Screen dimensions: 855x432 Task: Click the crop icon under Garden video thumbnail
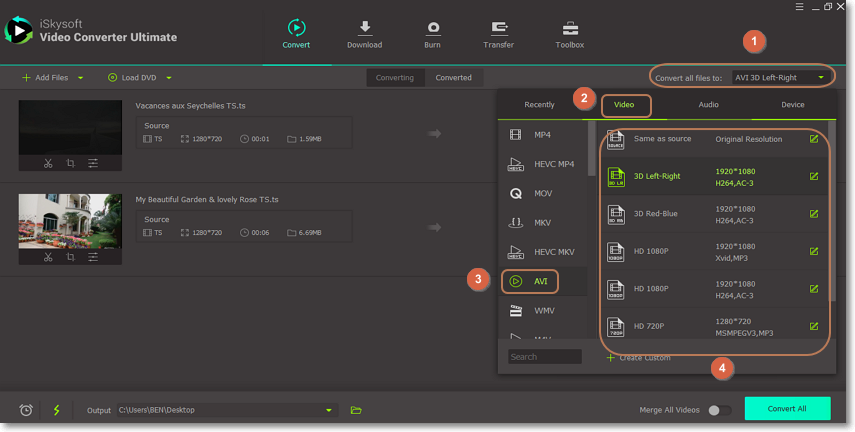(70, 257)
